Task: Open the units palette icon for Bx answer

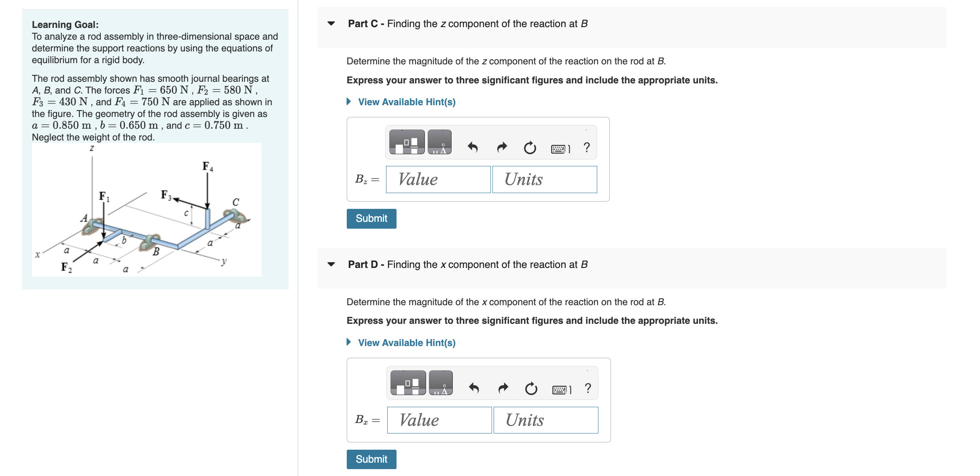Action: 441,384
